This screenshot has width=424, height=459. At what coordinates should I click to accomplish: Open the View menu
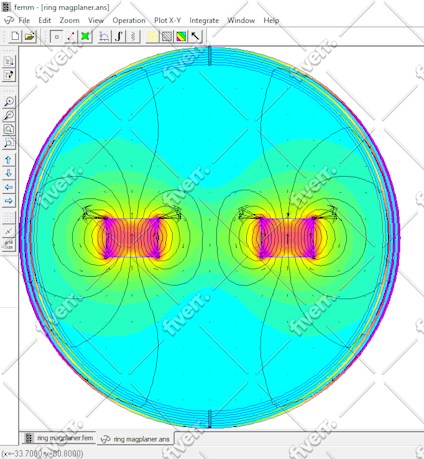(x=96, y=20)
